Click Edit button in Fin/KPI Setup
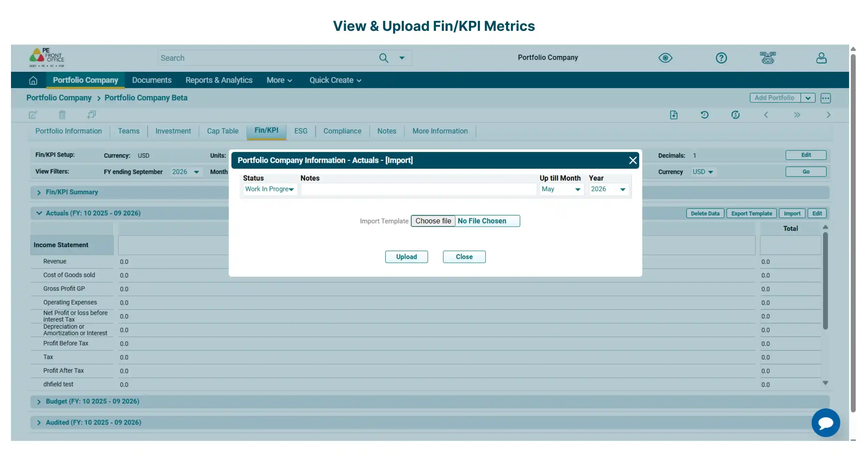868x456 pixels. [806, 155]
